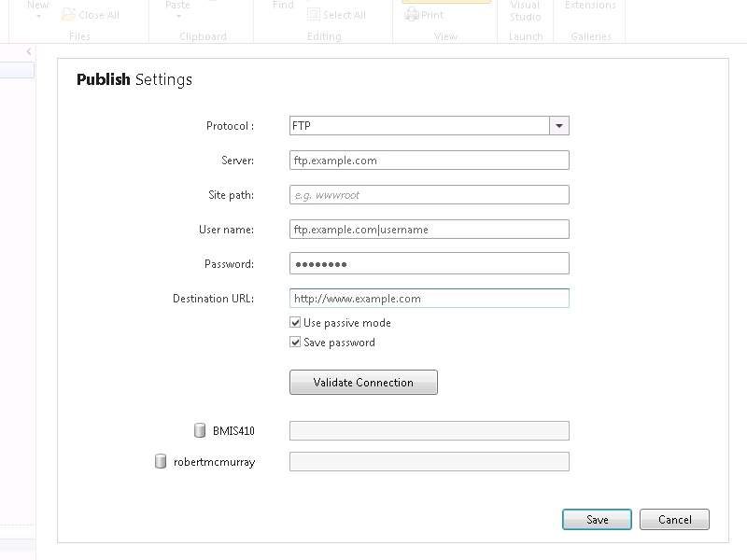Click the Validate Connection button
The height and width of the screenshot is (560, 747).
click(363, 383)
